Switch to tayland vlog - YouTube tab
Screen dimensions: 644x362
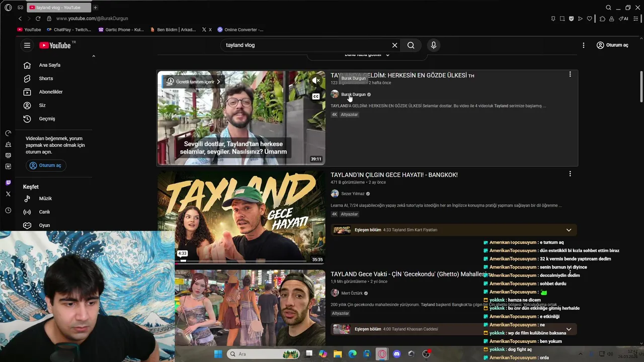pyautogui.click(x=58, y=8)
